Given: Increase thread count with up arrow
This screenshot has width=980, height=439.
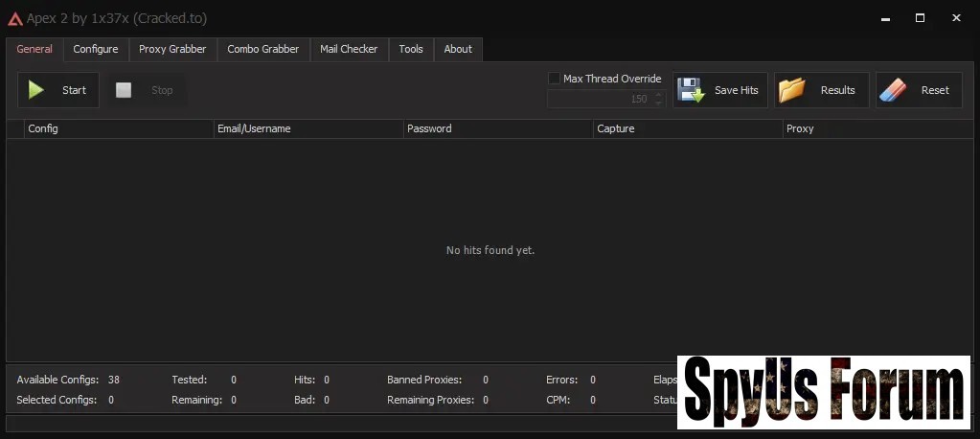Looking at the screenshot, I should [658, 94].
